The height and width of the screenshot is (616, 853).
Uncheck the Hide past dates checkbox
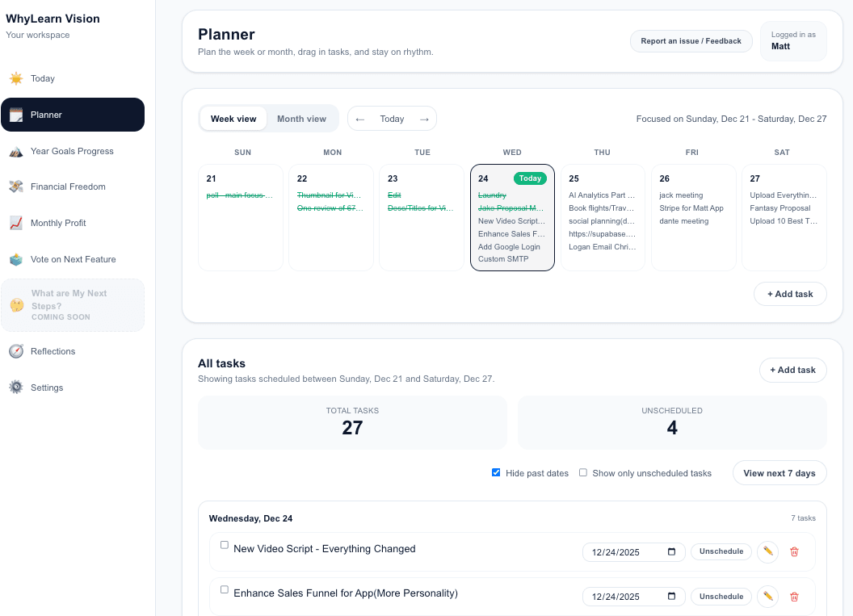pos(496,472)
